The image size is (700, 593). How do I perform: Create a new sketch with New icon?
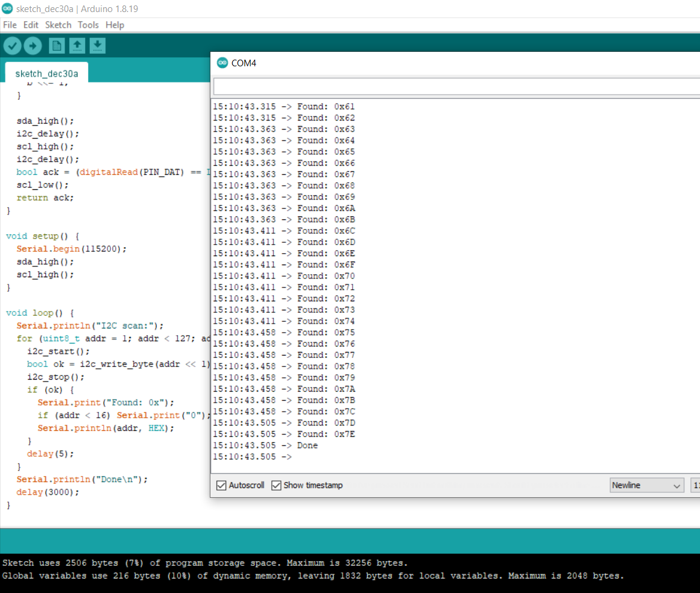click(x=57, y=46)
